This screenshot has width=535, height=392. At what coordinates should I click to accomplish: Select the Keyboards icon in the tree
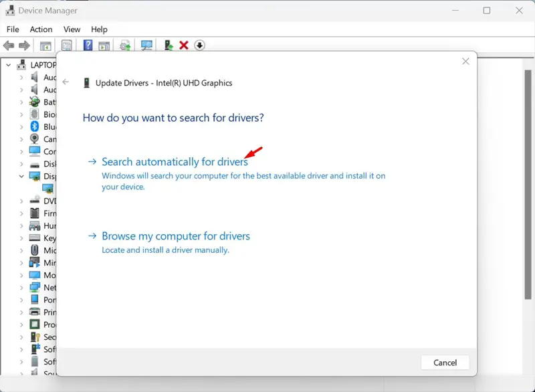point(35,237)
